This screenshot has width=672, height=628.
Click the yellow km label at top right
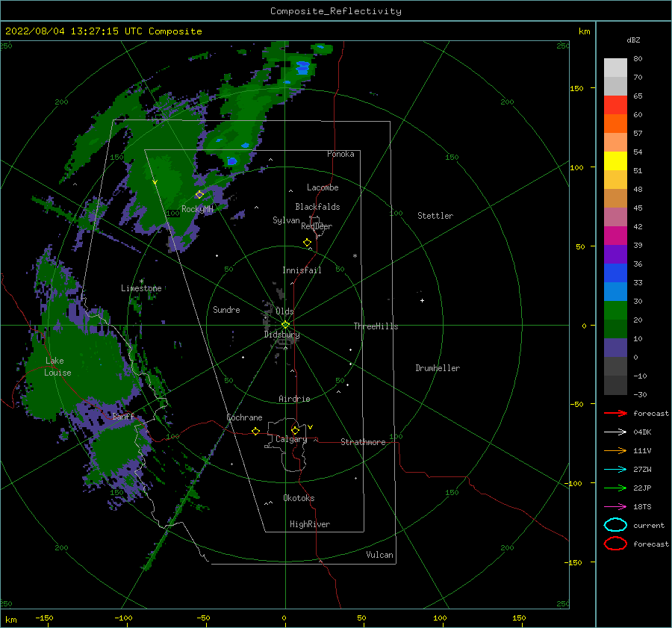click(x=584, y=31)
